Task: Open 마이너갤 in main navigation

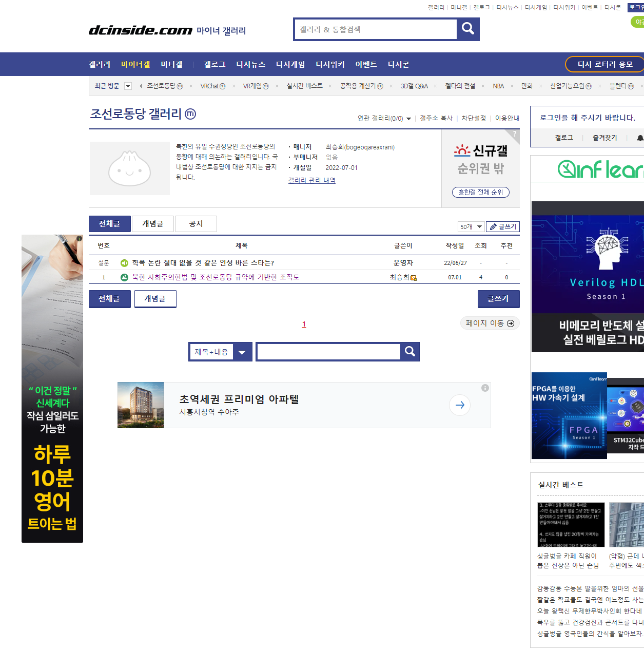Action: (x=135, y=64)
